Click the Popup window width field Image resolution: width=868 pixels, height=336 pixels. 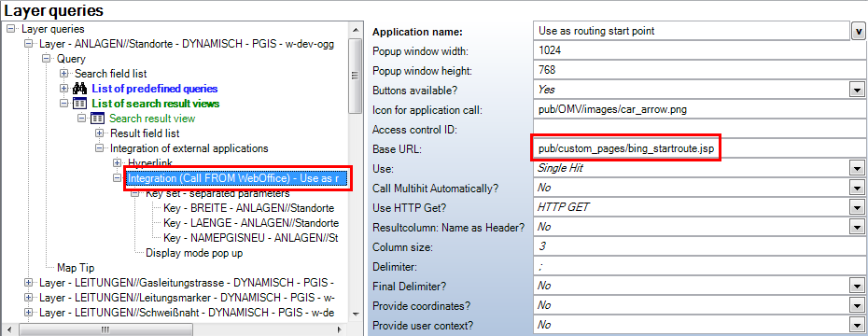(699, 51)
